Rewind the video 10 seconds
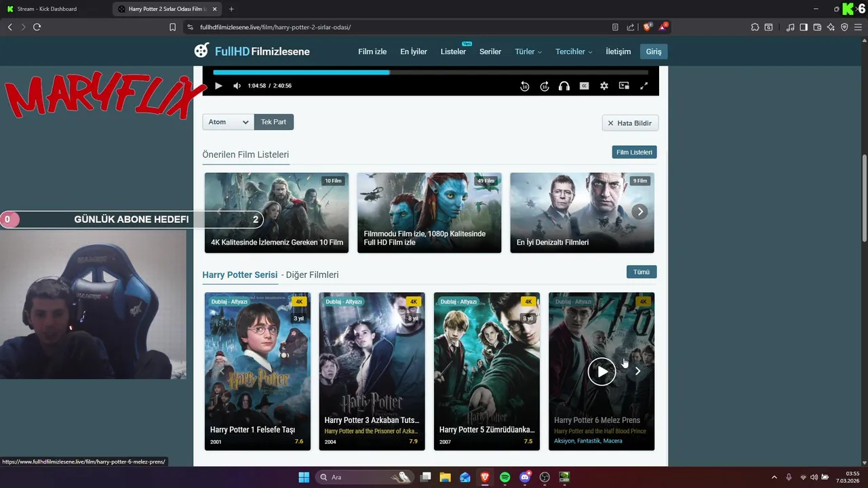This screenshot has width=868, height=488. (524, 86)
